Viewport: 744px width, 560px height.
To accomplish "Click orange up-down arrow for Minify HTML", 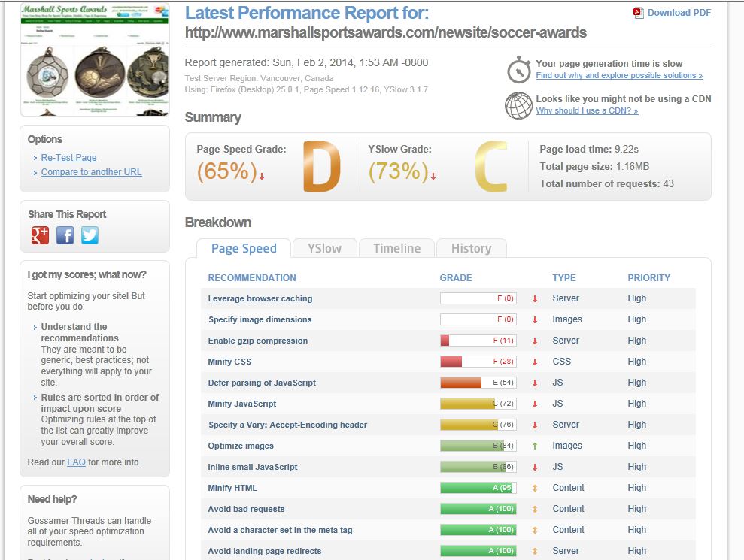I will (535, 488).
